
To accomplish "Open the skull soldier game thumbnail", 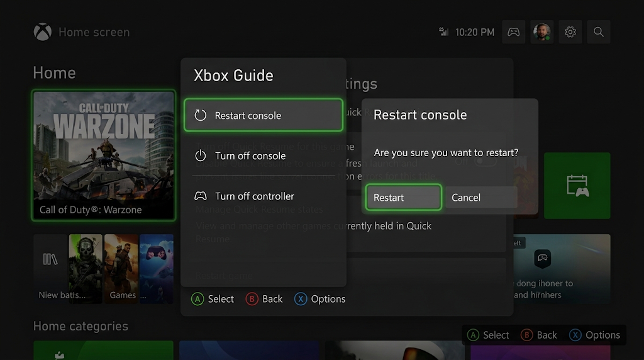I will (86, 269).
